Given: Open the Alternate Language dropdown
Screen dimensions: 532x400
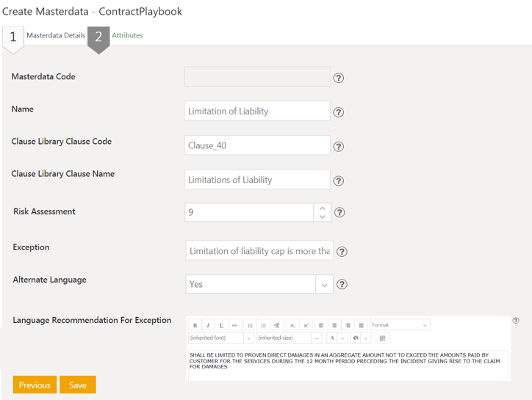Looking at the screenshot, I should (324, 285).
